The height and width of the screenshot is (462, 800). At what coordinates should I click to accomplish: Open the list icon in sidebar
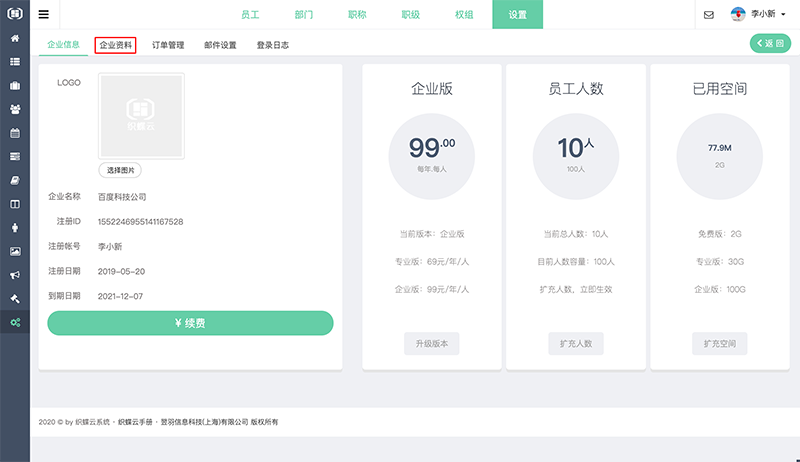15,62
